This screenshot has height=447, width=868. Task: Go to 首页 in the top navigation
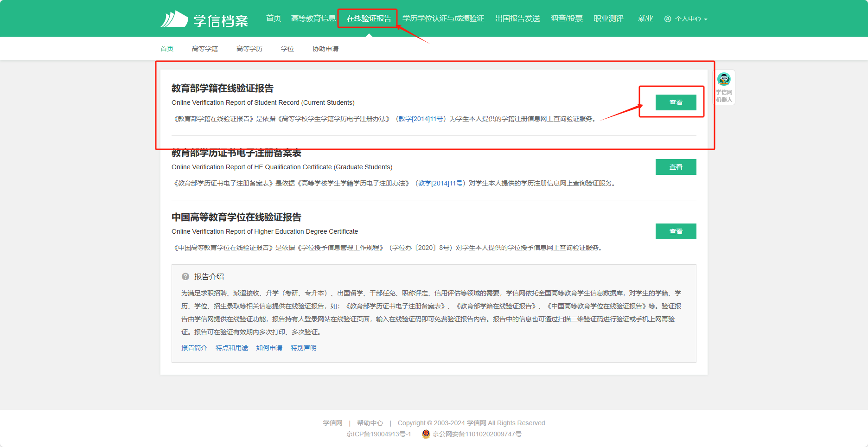[274, 19]
